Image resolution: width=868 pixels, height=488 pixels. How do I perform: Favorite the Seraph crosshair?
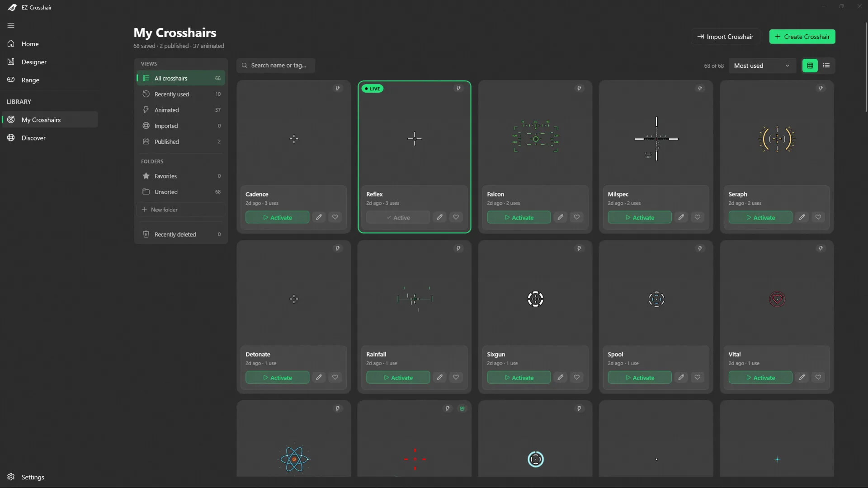coord(818,217)
